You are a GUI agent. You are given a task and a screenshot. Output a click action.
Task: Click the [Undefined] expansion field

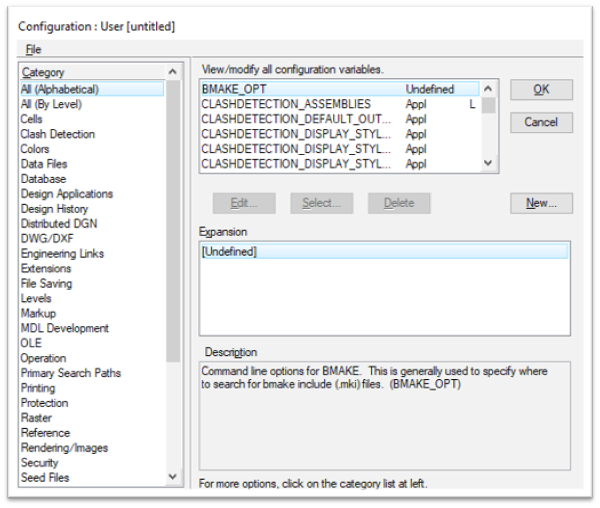click(x=384, y=252)
